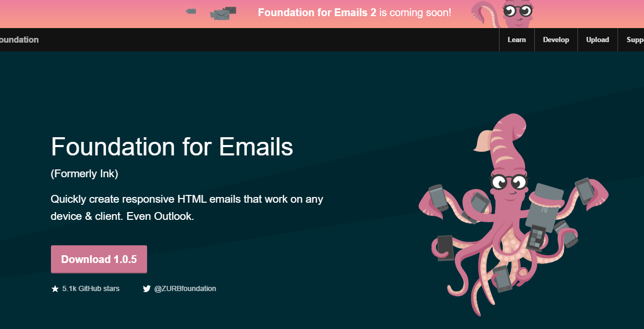Click the dark black phone in squid's tentacle
The image size is (644, 329).
pyautogui.click(x=445, y=247)
